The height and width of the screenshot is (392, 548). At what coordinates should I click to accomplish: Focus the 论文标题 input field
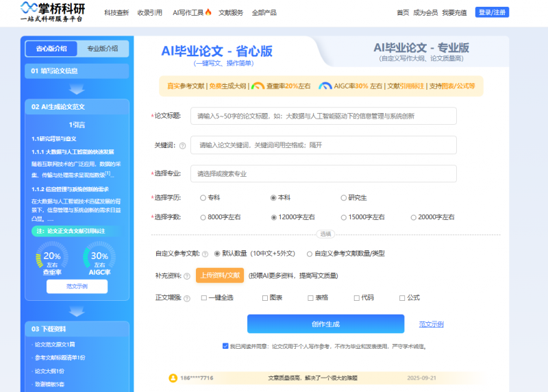[323, 116]
